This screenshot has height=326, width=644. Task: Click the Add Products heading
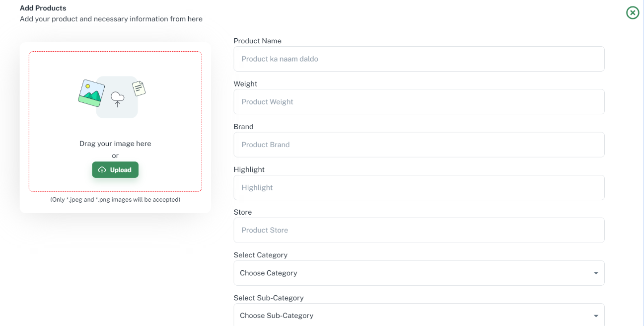tap(43, 8)
